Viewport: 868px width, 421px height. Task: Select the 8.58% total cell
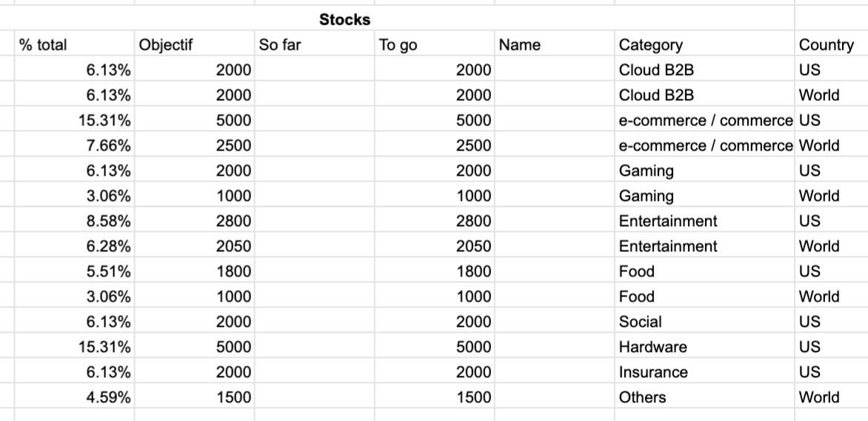pos(74,220)
